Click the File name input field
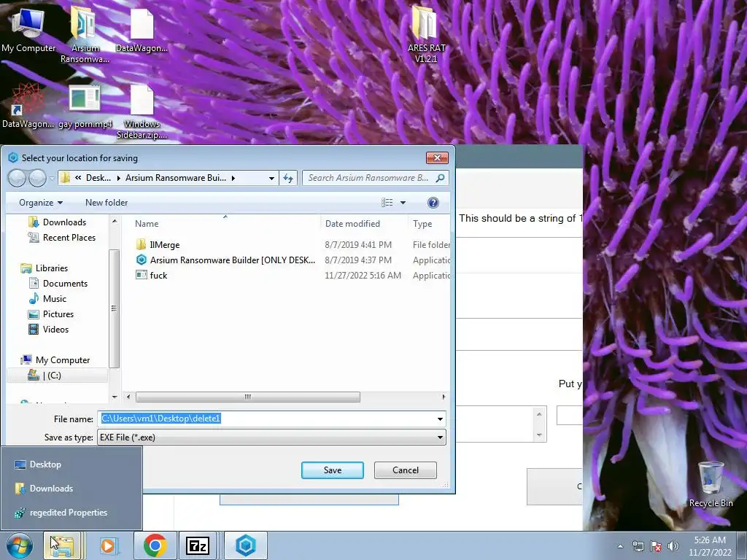 pyautogui.click(x=267, y=419)
